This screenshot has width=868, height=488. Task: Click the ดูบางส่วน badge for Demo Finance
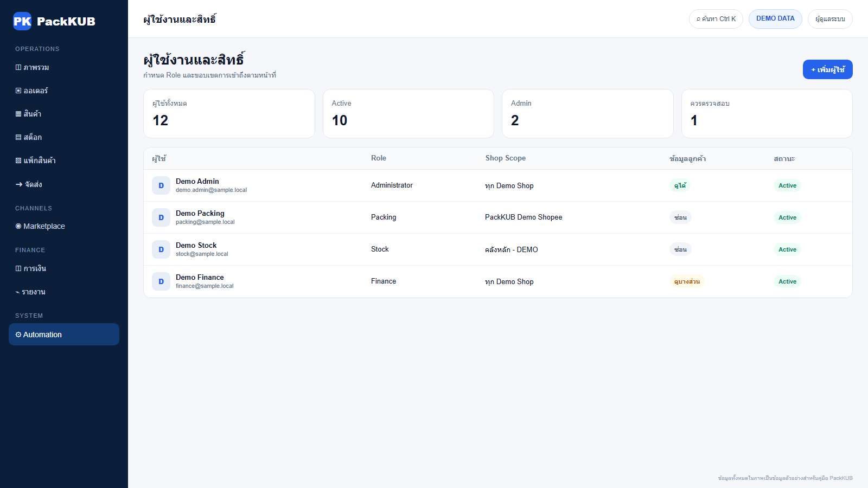click(687, 281)
